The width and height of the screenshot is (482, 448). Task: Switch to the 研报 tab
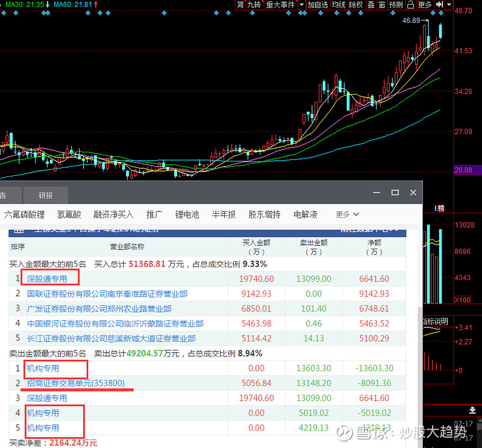46,196
